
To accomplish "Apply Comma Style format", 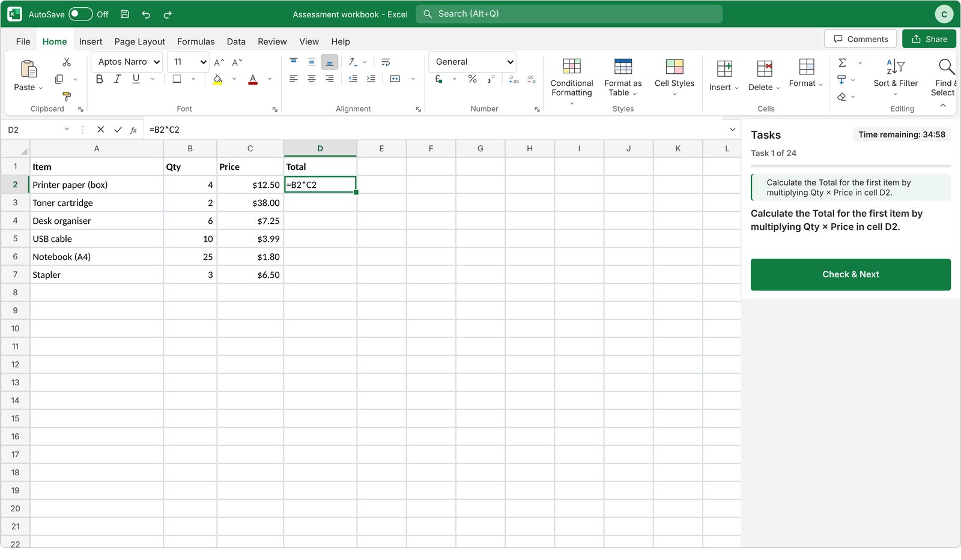I will 491,79.
